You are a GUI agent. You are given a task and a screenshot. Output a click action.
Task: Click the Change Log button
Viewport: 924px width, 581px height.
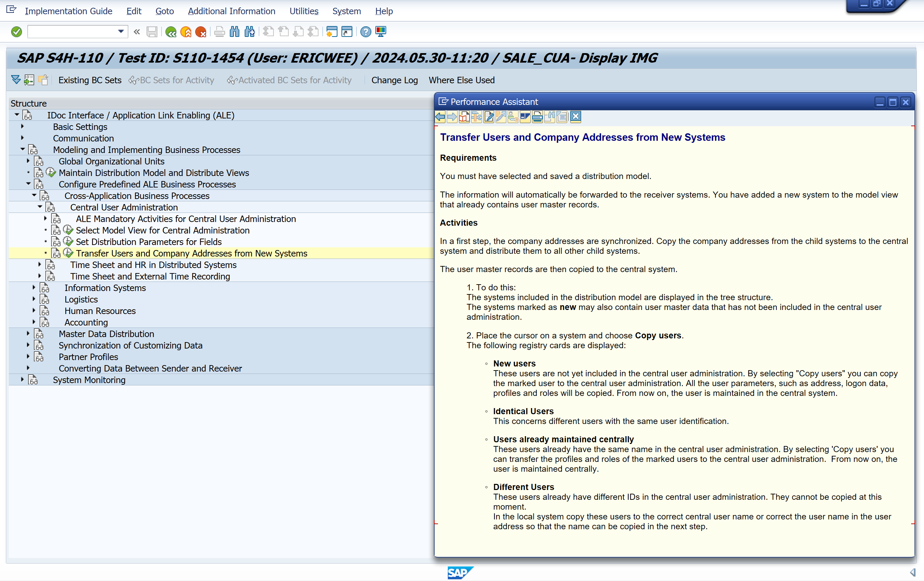(394, 80)
